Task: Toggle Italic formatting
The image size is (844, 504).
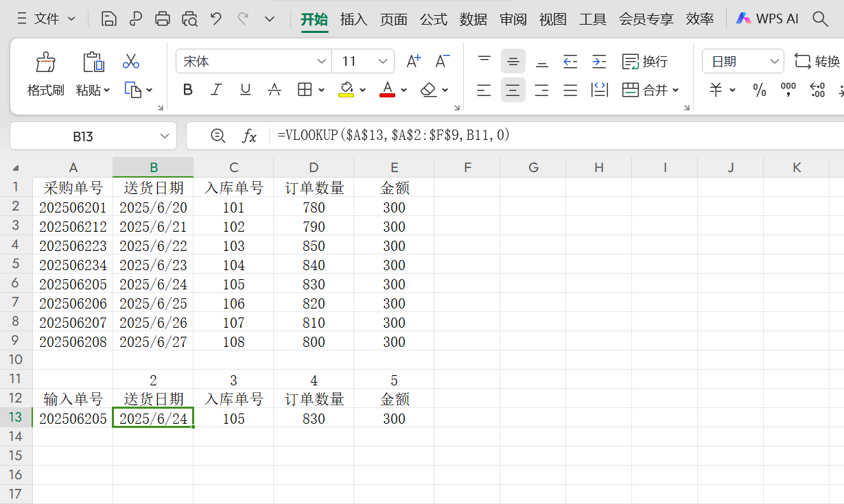Action: pos(216,90)
